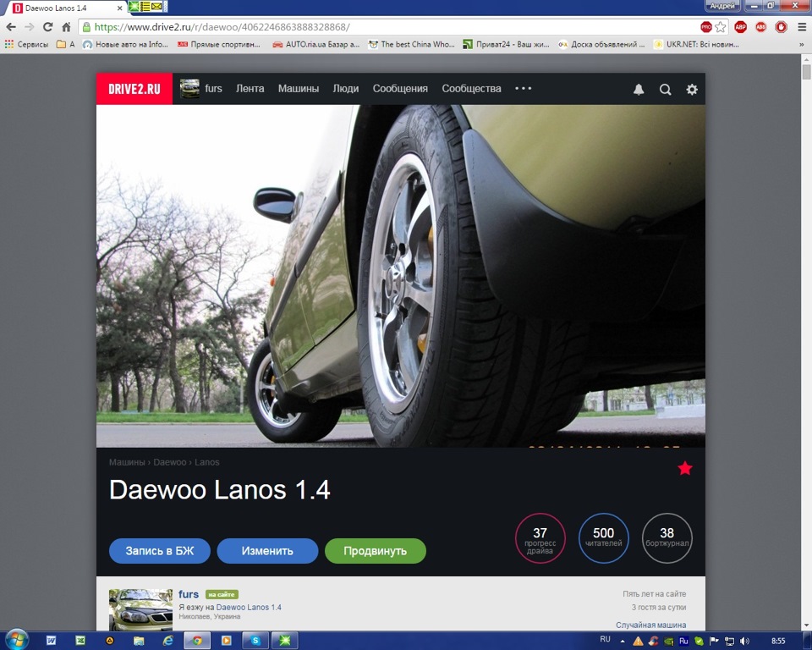Open the browser home page
Viewport: 812px width, 650px height.
66,27
